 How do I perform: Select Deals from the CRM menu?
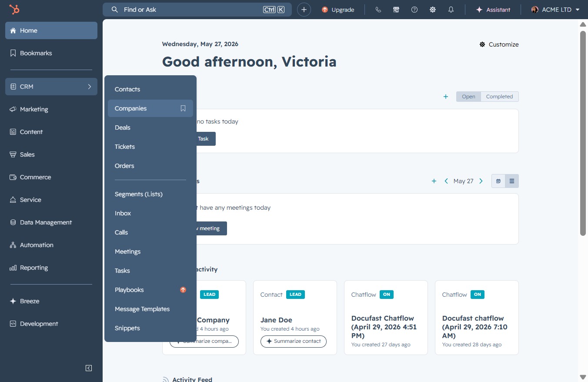150,127
